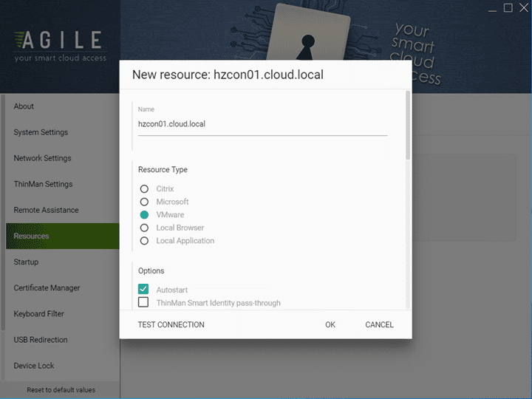532x399 pixels.
Task: Select the Citrix resource type
Action: click(x=144, y=188)
